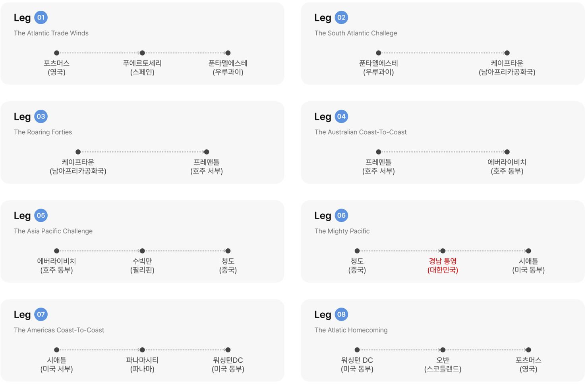588x387 pixels.
Task: Click the route dot above 파나마시티 (파나마)
Action: tap(142, 350)
